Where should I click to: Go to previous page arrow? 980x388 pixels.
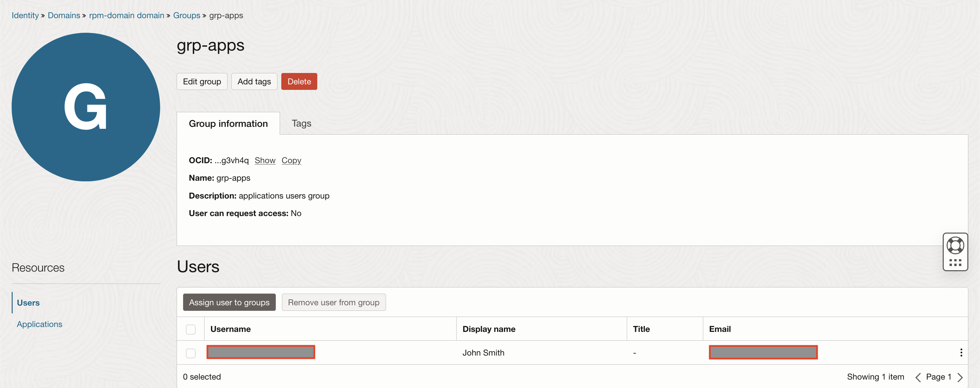(918, 377)
